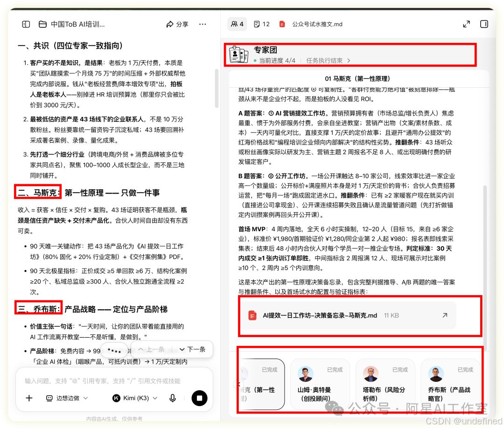
Task: Click the 山姆·奥特曼 avatar image
Action: [305, 374]
